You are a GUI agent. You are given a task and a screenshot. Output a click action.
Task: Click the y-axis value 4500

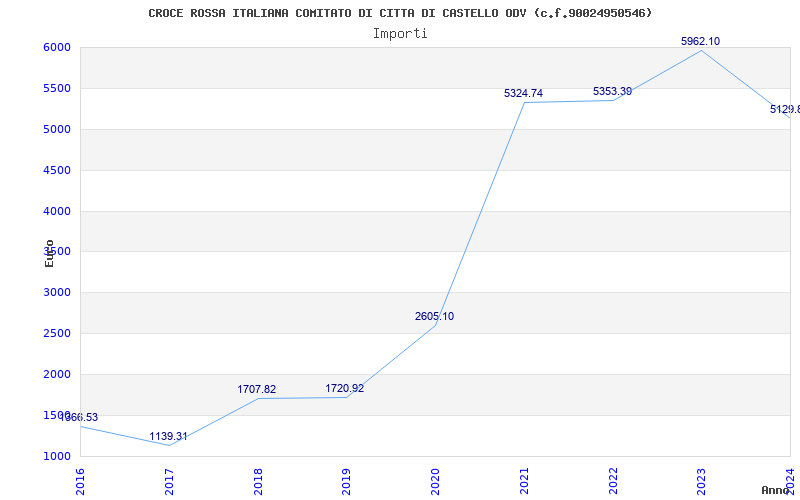57,170
